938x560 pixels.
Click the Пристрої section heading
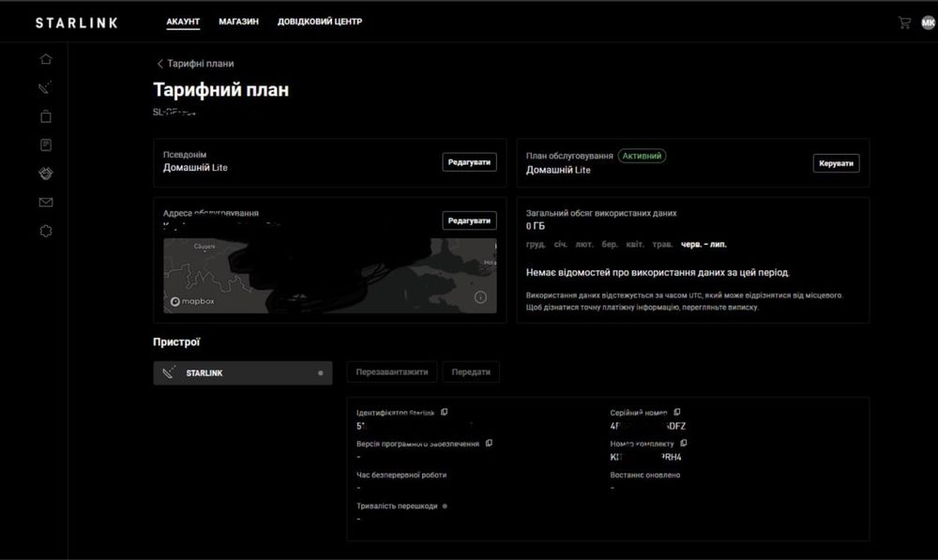click(176, 342)
